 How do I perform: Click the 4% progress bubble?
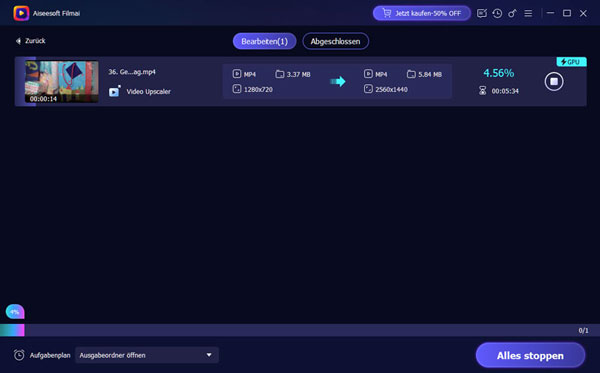pos(15,312)
